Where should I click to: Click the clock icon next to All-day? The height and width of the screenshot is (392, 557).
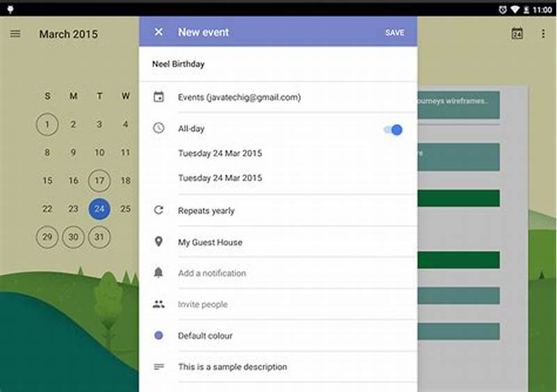159,128
